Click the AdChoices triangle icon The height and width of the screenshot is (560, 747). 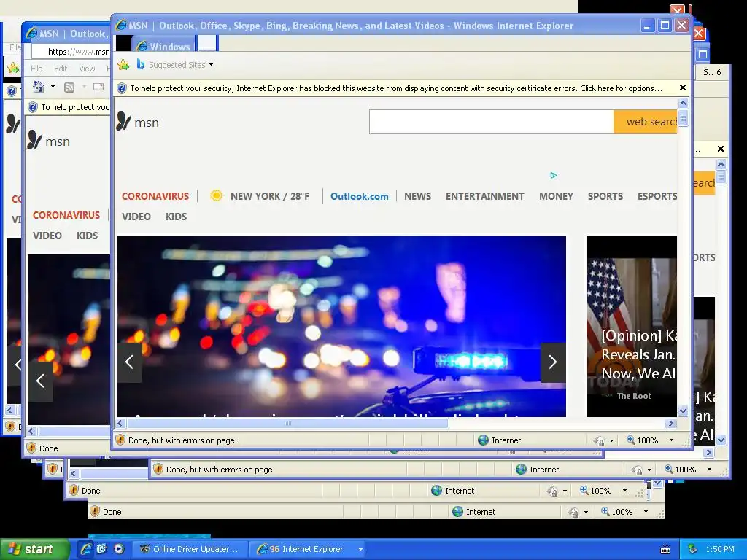click(554, 175)
